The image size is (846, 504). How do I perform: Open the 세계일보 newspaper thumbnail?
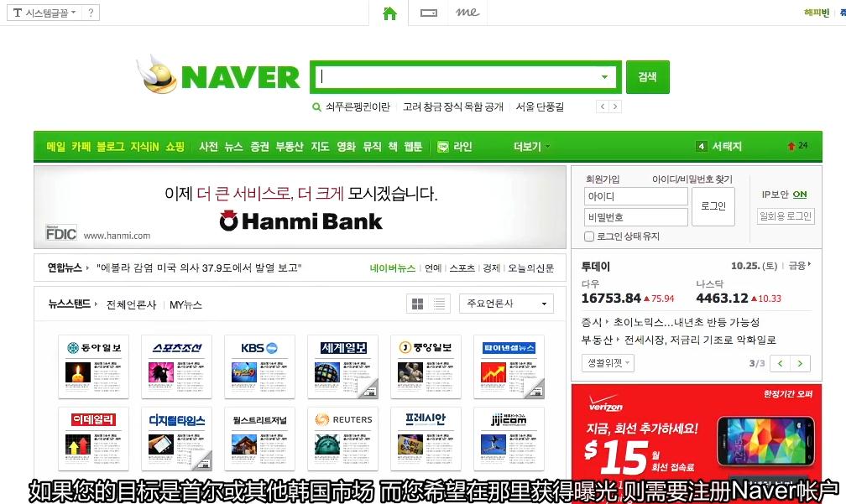point(342,366)
